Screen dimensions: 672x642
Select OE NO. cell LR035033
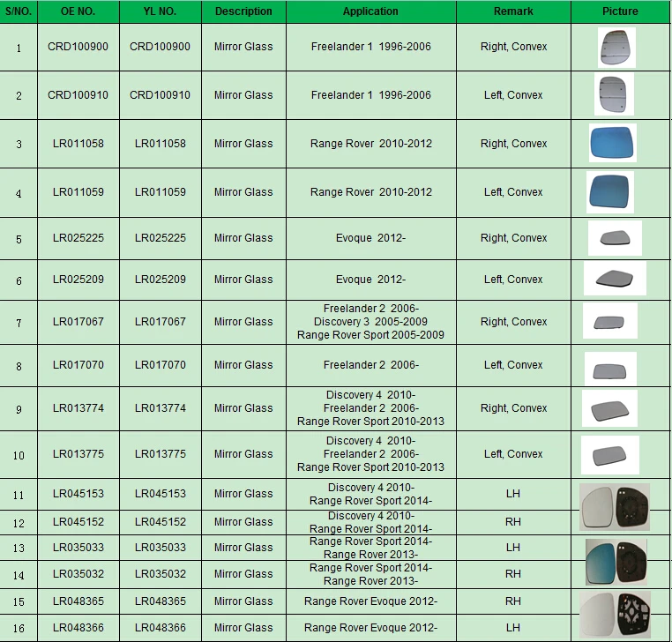[x=78, y=548]
